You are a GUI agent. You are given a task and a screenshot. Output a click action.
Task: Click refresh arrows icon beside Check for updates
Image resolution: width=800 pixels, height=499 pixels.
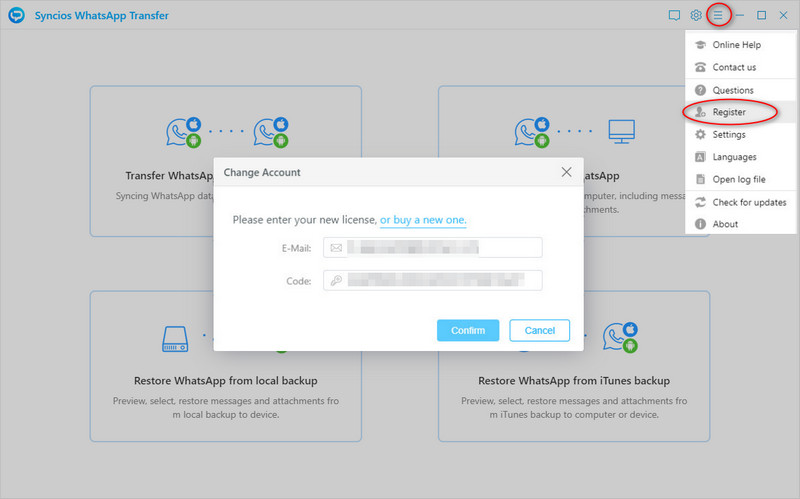point(701,203)
